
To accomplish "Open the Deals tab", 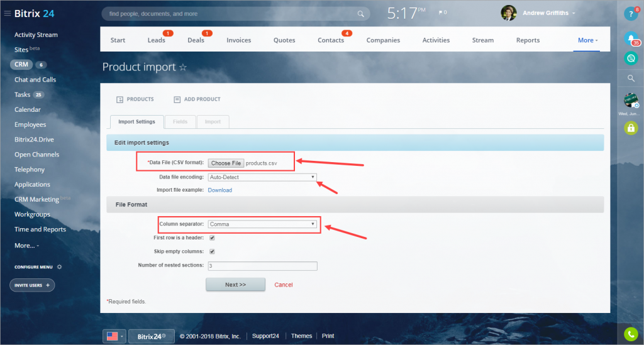I will tap(196, 40).
